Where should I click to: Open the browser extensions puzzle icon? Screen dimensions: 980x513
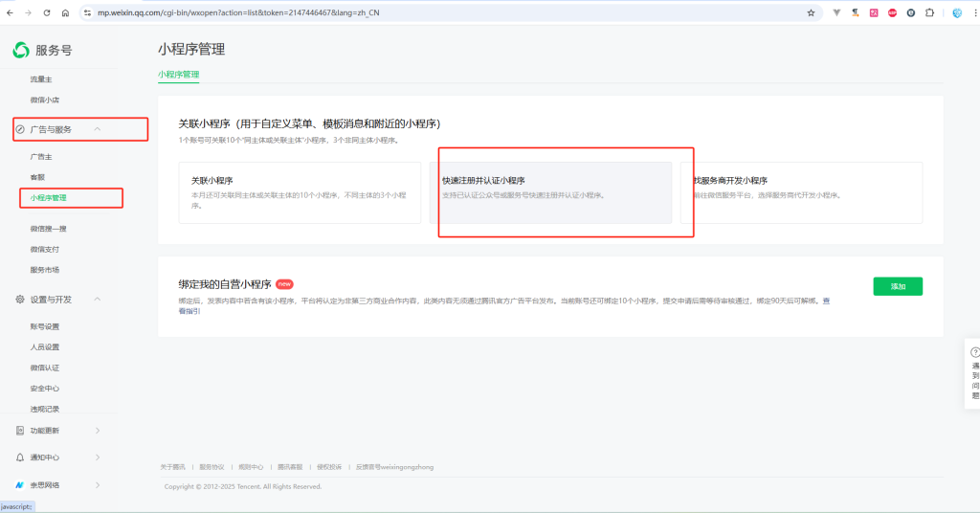coord(929,12)
